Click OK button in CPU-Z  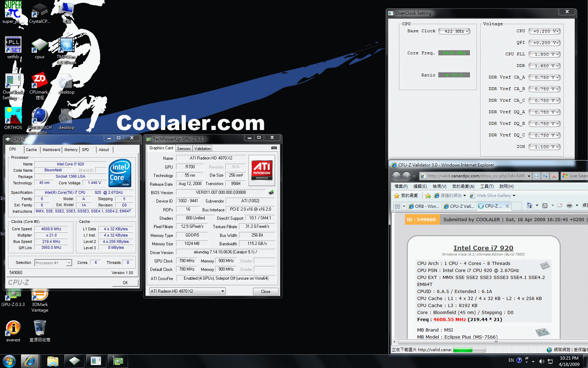[125, 282]
